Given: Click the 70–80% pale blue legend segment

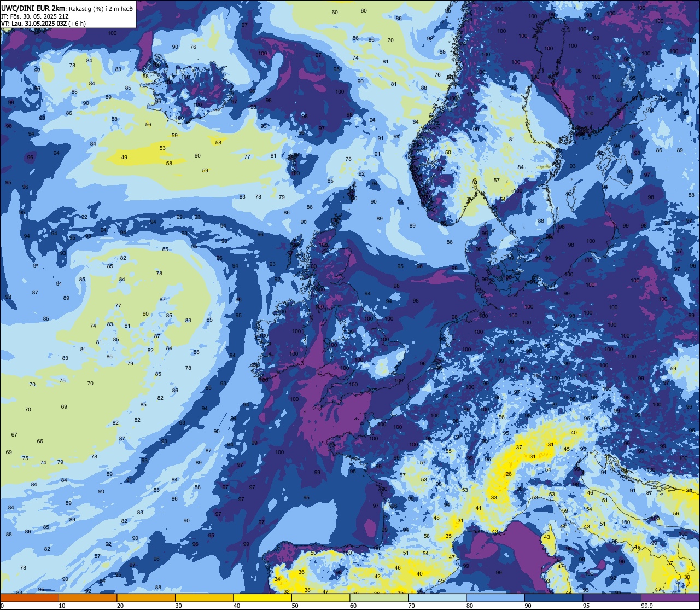Looking at the screenshot, I should point(437,598).
